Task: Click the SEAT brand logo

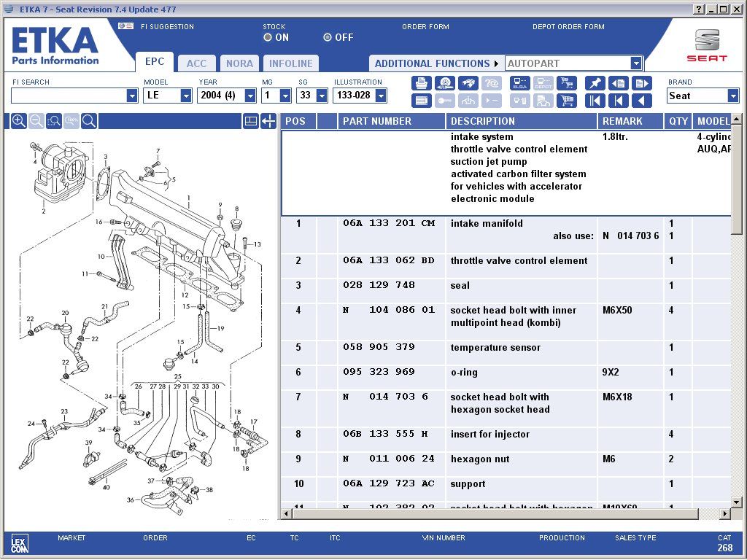Action: coord(707,45)
